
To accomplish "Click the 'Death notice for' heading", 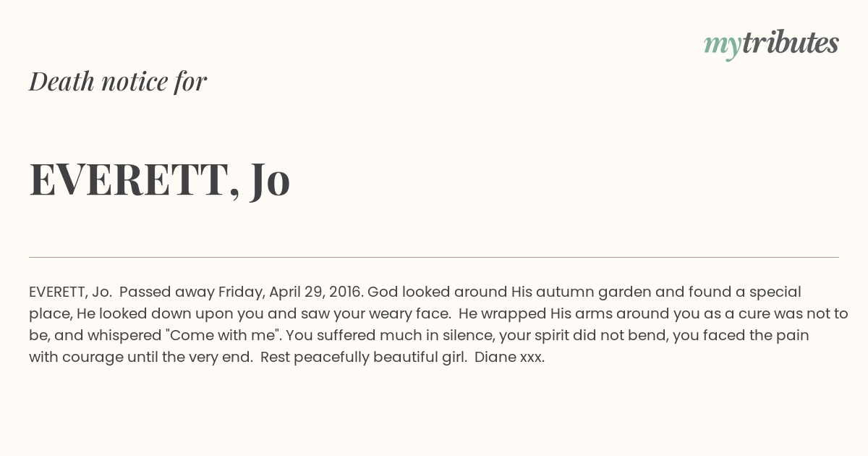I will coord(118,81).
